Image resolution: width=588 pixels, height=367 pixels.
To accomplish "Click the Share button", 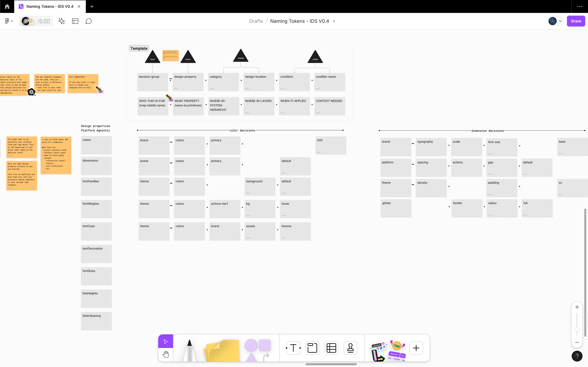I will (576, 21).
